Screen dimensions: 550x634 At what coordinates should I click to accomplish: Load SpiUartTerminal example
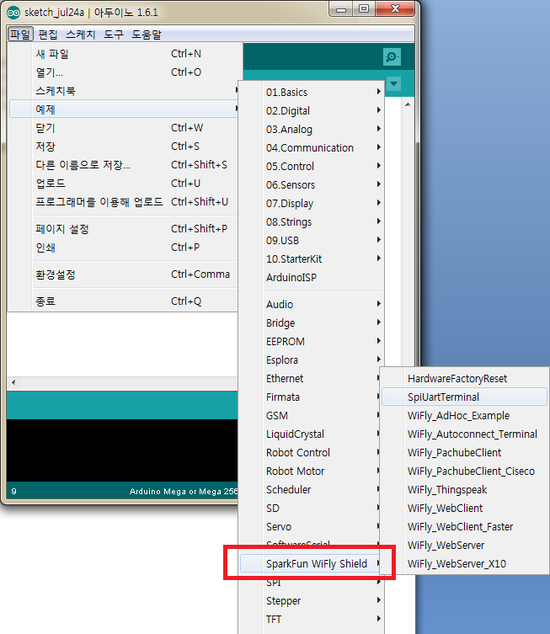click(x=464, y=397)
